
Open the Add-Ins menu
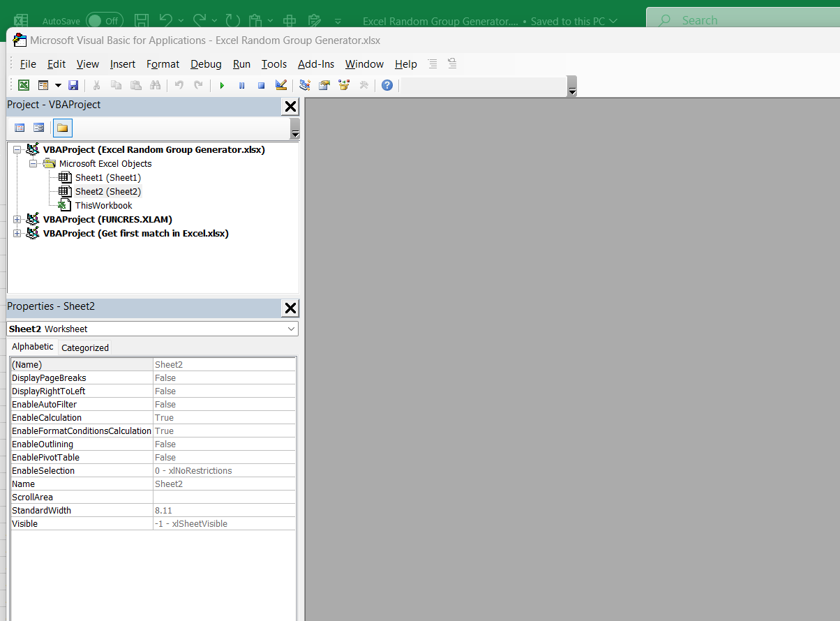pyautogui.click(x=316, y=63)
